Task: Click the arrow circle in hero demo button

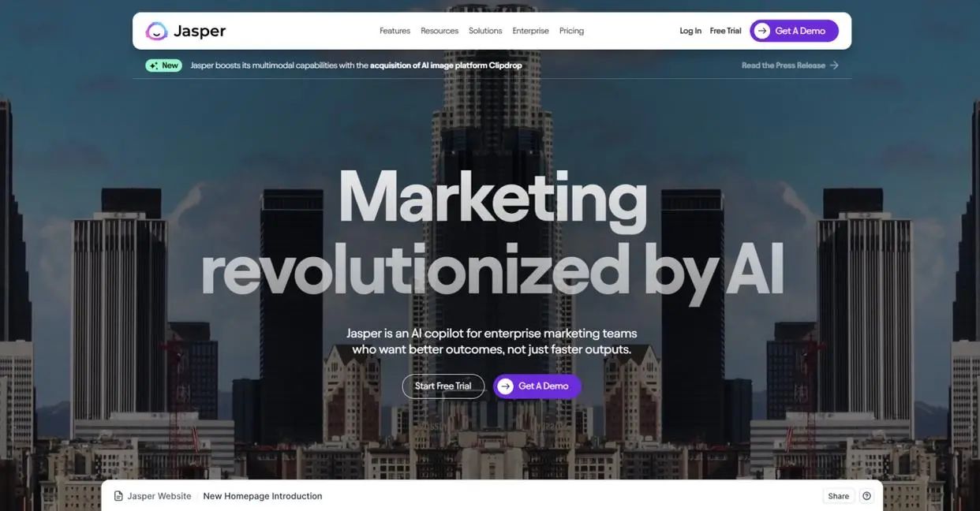Action: coord(506,386)
